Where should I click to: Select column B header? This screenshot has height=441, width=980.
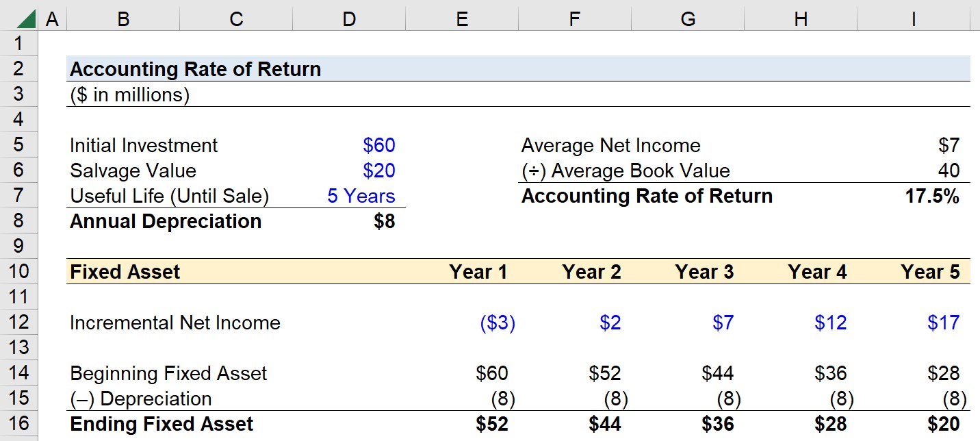122,18
